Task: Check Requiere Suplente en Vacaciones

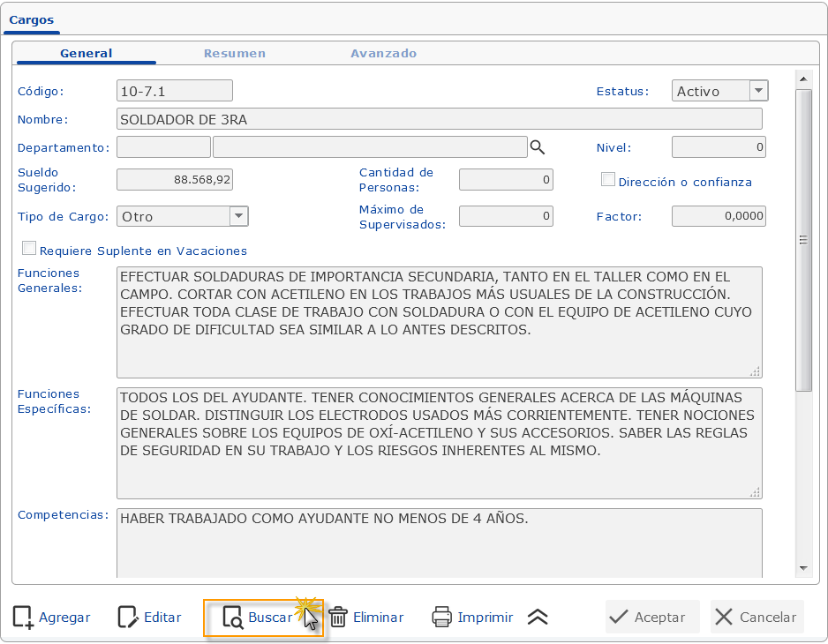Action: tap(29, 248)
